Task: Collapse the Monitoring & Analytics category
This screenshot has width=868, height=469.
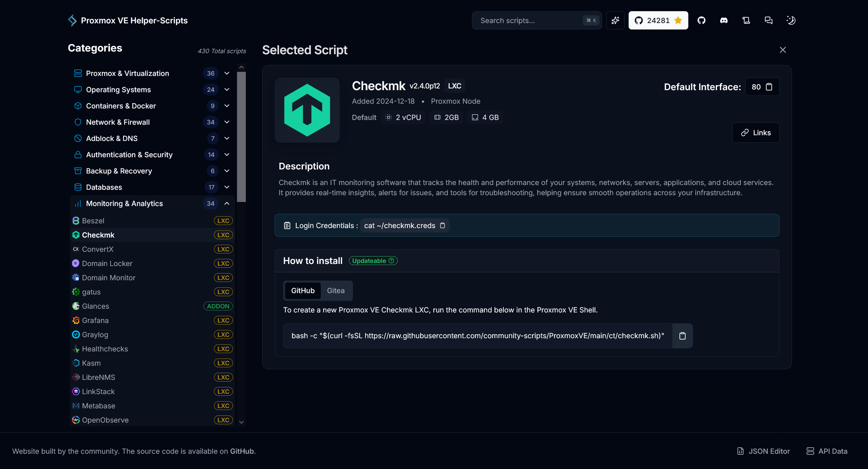Action: coord(152,203)
